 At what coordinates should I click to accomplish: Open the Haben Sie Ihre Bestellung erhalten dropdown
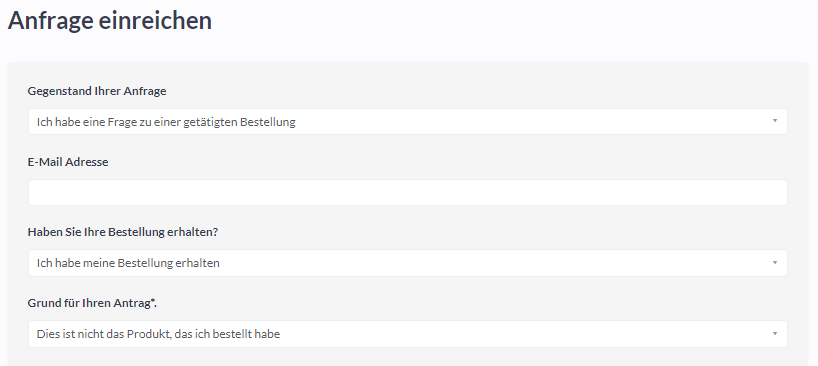(x=407, y=263)
